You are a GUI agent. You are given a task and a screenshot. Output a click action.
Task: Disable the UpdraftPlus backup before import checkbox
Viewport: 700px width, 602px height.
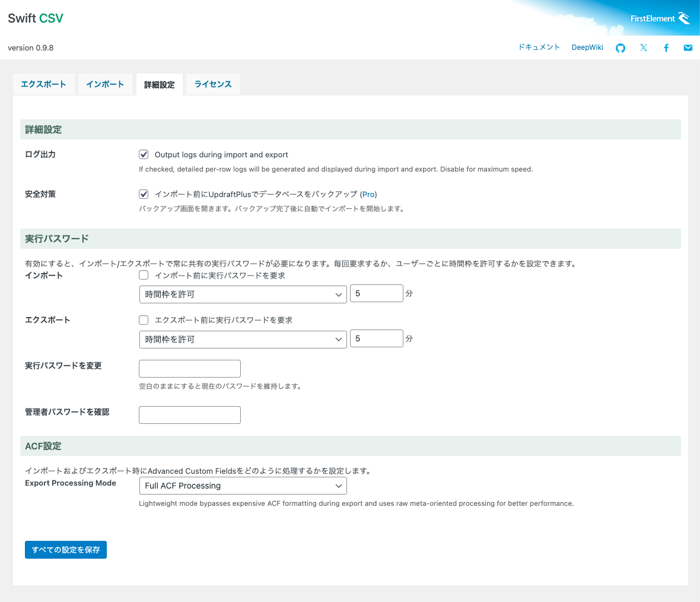coord(144,194)
